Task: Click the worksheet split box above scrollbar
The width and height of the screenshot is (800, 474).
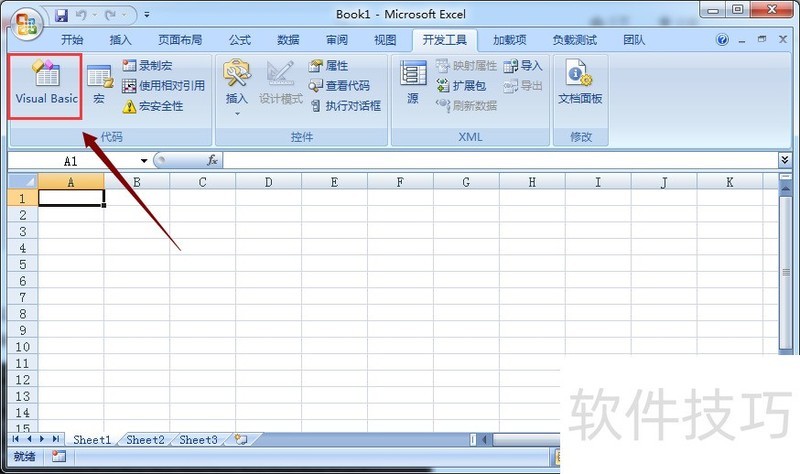Action: pyautogui.click(x=786, y=177)
